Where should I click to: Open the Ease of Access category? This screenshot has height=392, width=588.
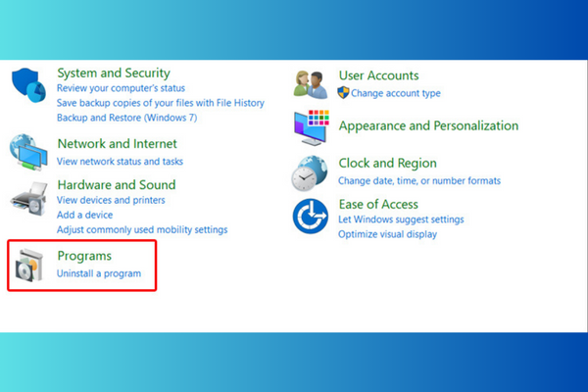378,205
